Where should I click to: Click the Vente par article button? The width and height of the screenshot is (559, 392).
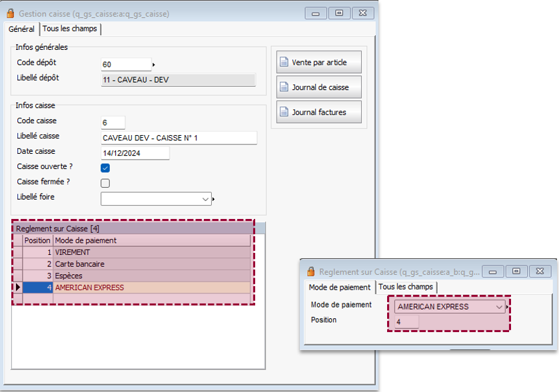(x=319, y=63)
